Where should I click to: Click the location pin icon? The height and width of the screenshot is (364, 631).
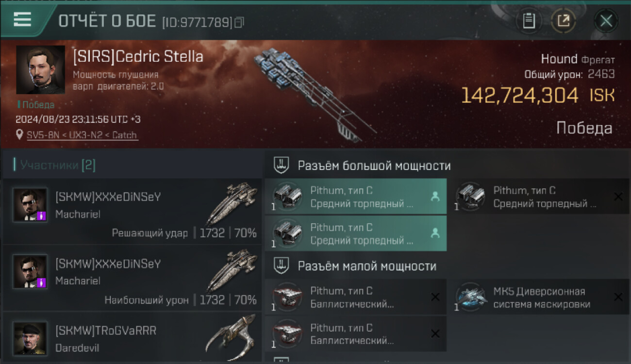(x=19, y=134)
